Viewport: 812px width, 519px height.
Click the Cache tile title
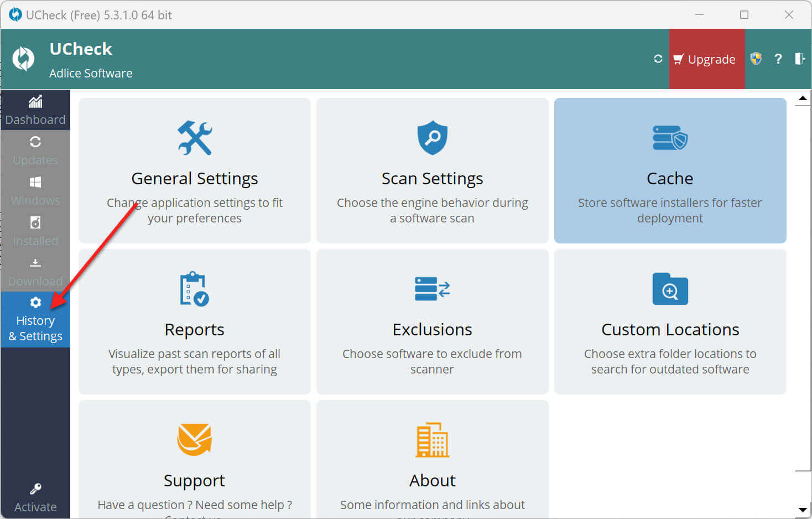[670, 179]
